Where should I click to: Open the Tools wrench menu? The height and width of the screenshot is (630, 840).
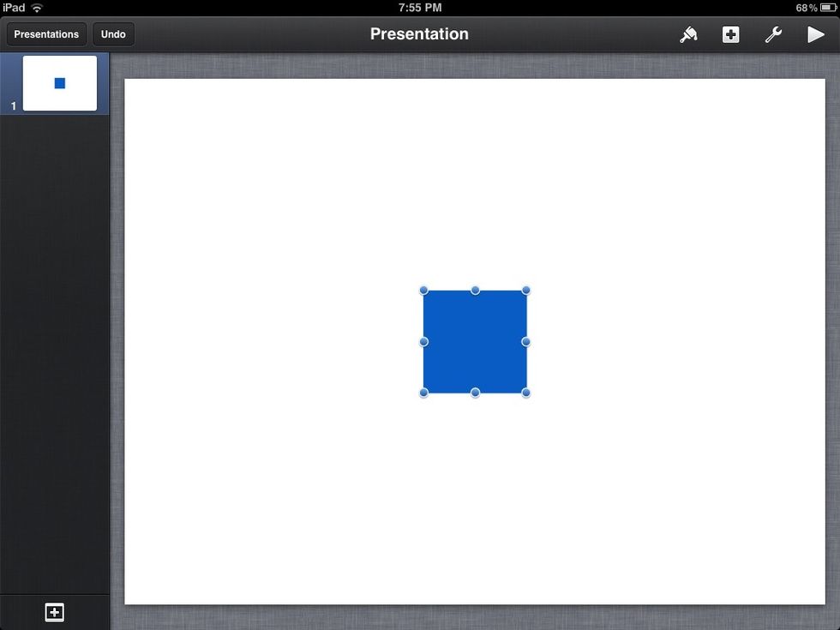[773, 34]
